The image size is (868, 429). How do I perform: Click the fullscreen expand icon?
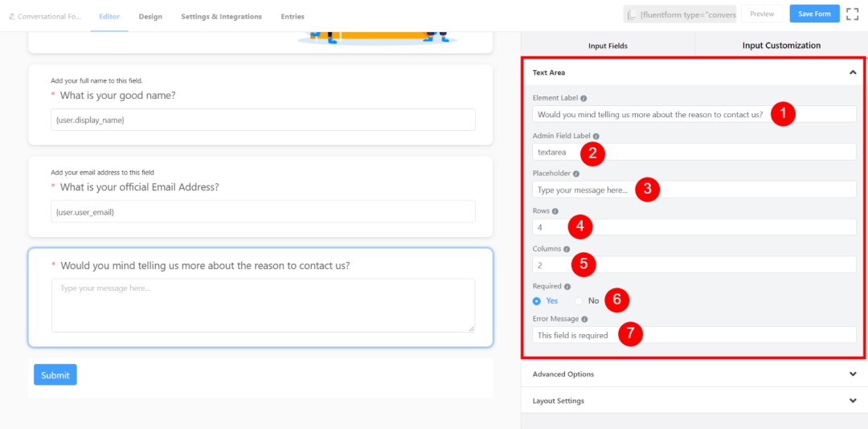pyautogui.click(x=852, y=14)
